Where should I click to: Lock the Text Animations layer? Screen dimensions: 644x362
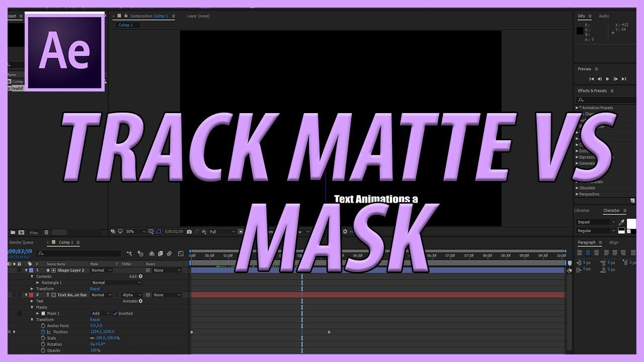pos(19,295)
